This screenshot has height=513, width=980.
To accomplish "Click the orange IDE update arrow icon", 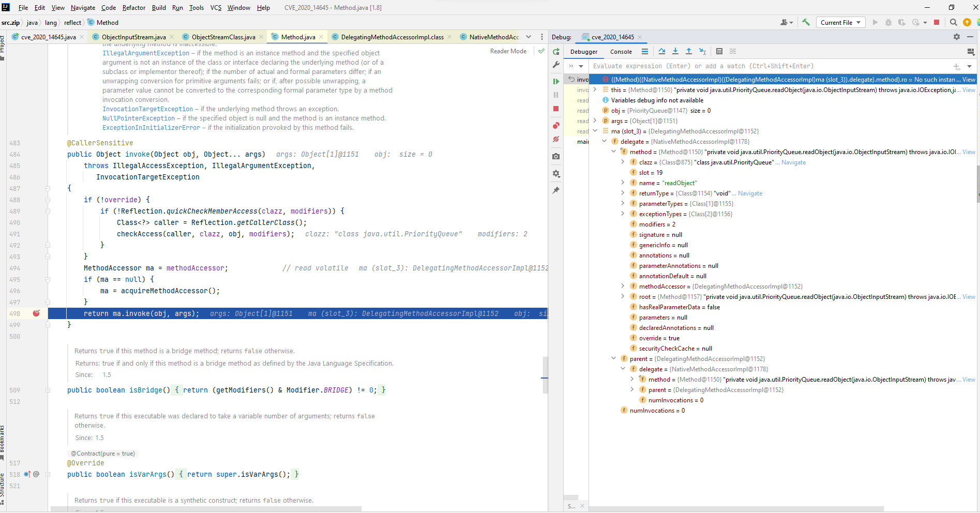I will pyautogui.click(x=967, y=22).
